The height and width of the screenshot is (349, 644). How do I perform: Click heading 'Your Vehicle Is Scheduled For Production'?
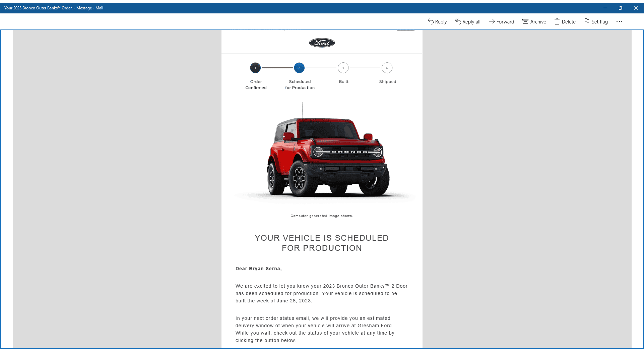[322, 243]
